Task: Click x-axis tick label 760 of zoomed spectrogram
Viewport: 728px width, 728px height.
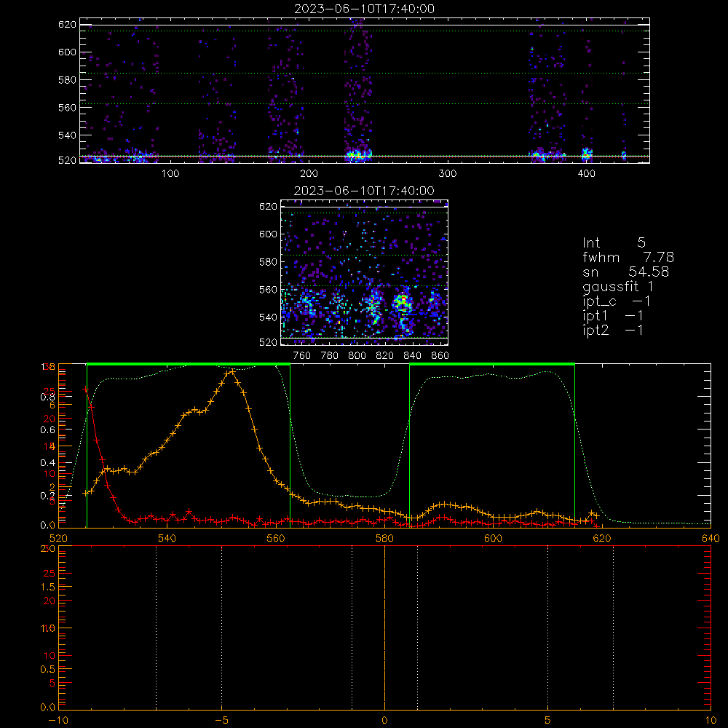Action: 302,356
